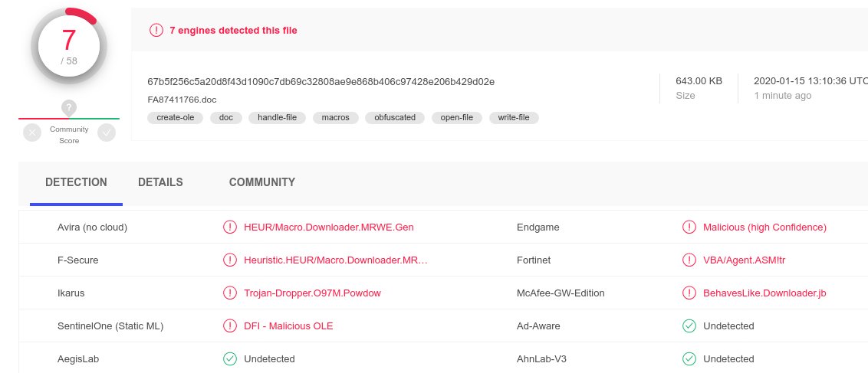Click the 643.00 KB size value
The image size is (868, 373).
[699, 80]
